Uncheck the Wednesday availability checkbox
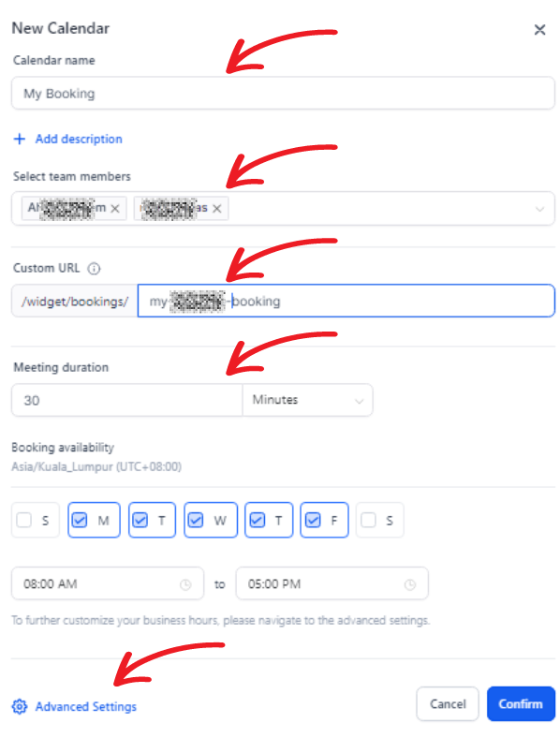Screen dimensions: 560x738 tap(196, 520)
